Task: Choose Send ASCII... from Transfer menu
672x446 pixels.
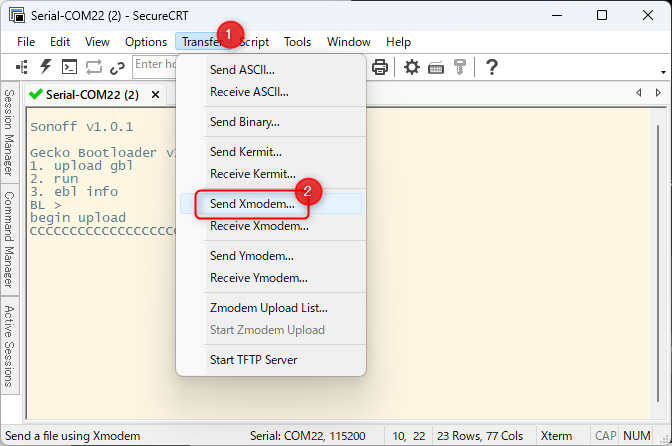Action: coord(271,69)
